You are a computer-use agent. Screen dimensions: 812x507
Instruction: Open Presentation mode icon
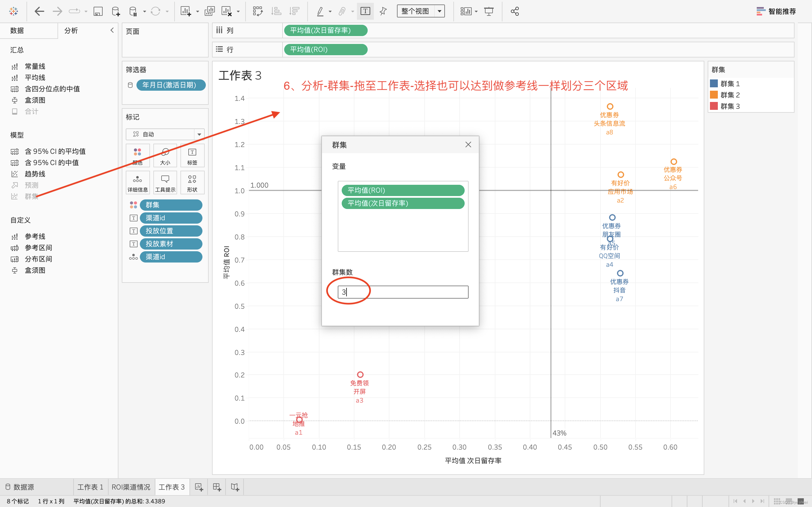pos(489,11)
